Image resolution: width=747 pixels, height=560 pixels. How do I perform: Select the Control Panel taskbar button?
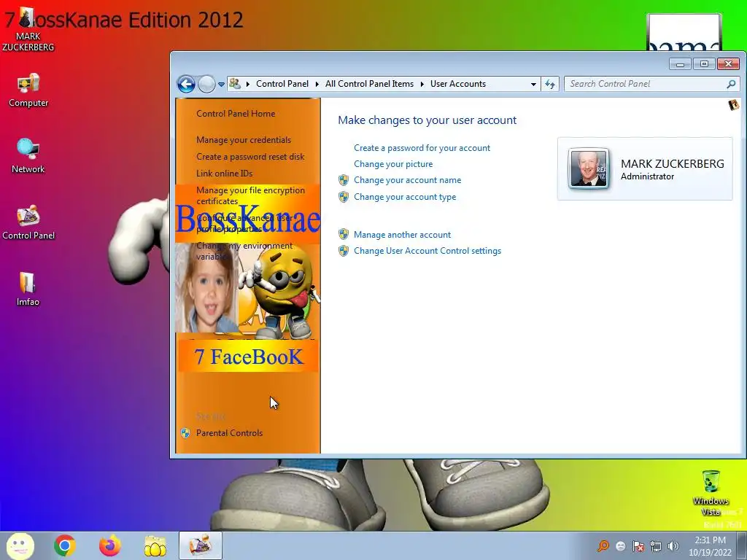click(x=201, y=545)
